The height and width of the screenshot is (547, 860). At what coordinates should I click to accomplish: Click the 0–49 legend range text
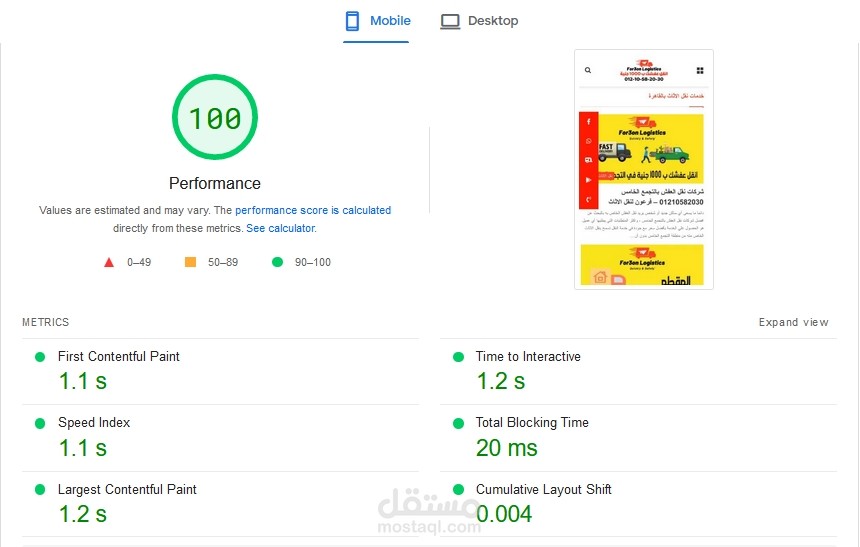click(x=139, y=262)
